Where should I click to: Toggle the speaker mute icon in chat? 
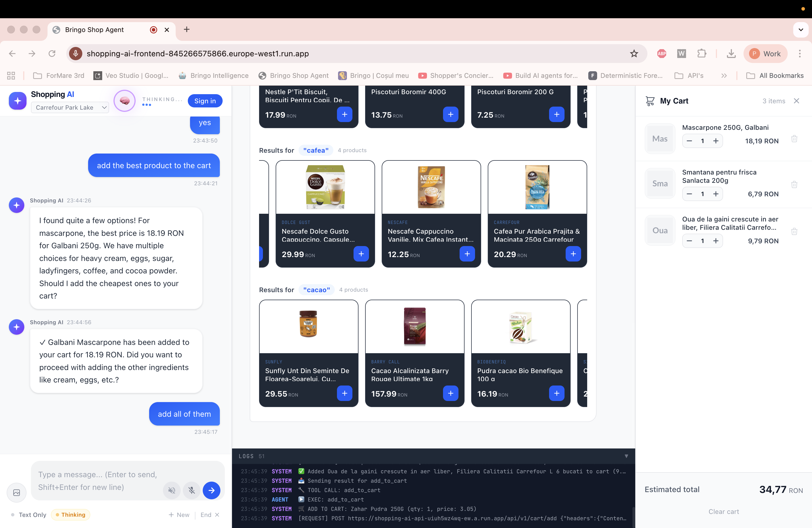coord(172,490)
